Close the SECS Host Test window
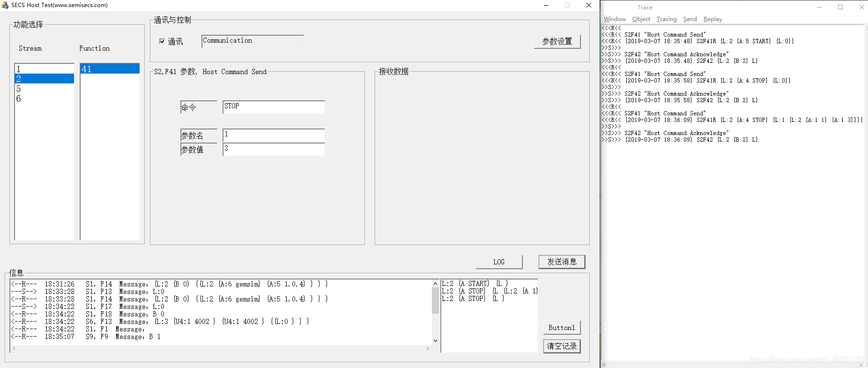 (589, 5)
